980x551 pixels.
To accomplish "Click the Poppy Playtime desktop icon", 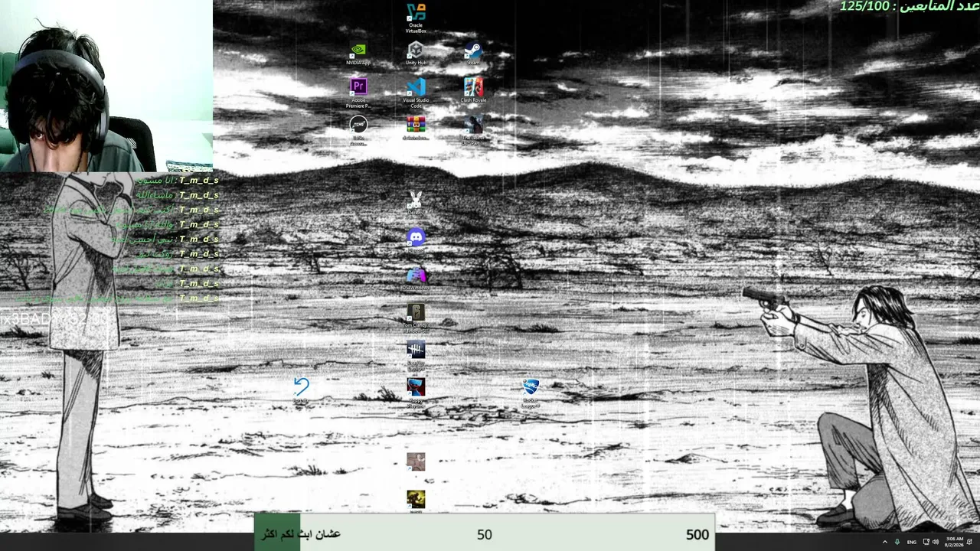I will click(x=416, y=392).
